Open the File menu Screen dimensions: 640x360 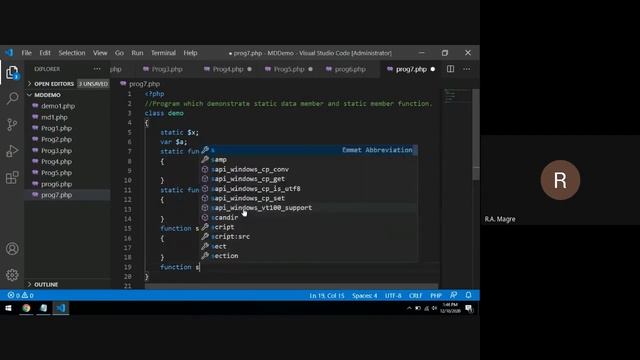tap(27, 53)
